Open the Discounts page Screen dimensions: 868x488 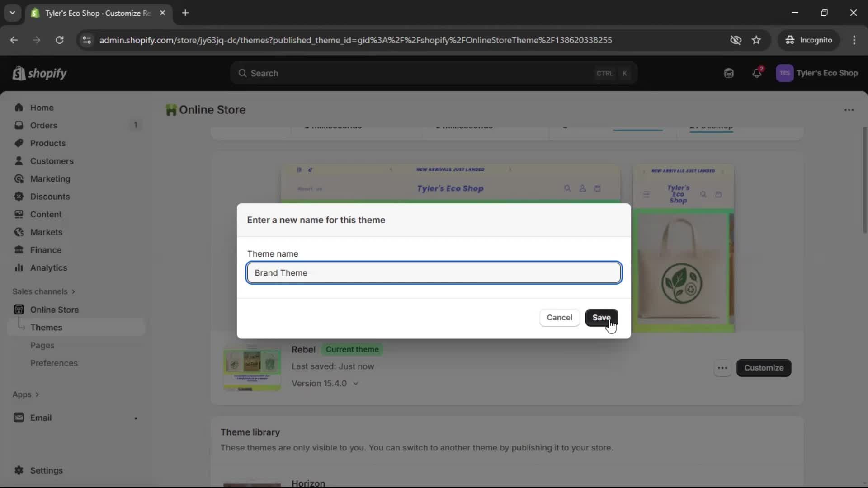click(51, 197)
